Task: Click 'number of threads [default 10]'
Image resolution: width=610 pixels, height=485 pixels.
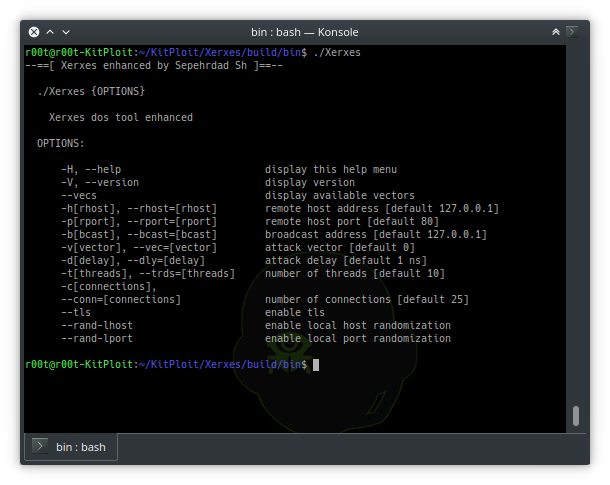Action: click(355, 273)
